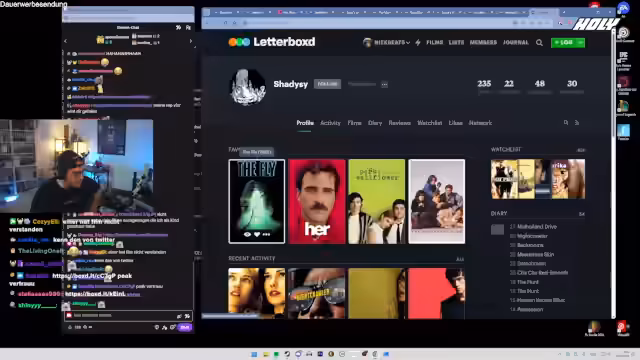Viewport: 640px width, 360px height.
Task: Open the boxd.it/kEinL link in chat
Action: [x=95, y=294]
